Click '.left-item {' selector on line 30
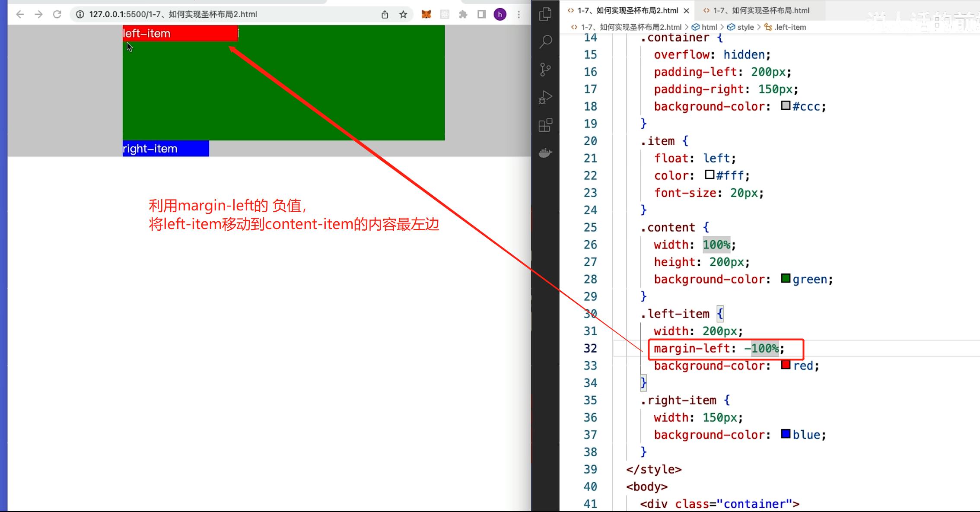 point(682,314)
